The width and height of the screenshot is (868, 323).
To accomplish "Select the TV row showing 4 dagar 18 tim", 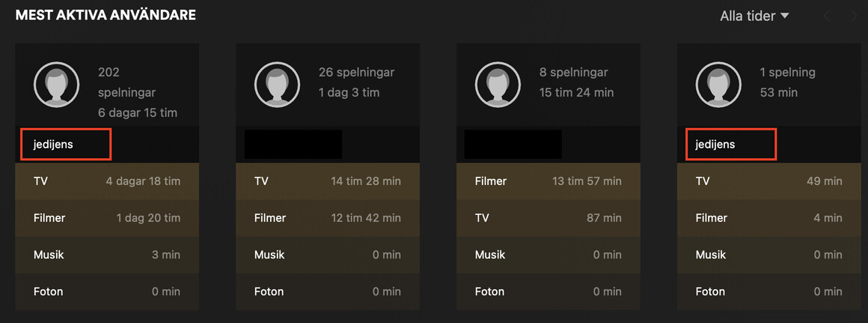I will [107, 181].
